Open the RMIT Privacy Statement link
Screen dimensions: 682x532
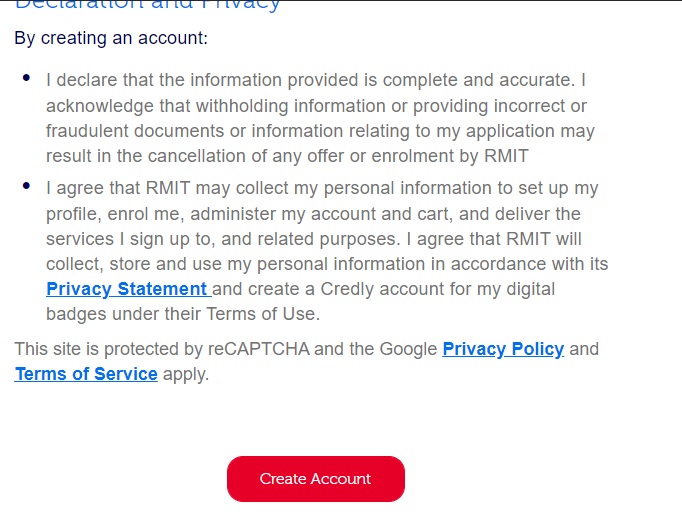[126, 289]
